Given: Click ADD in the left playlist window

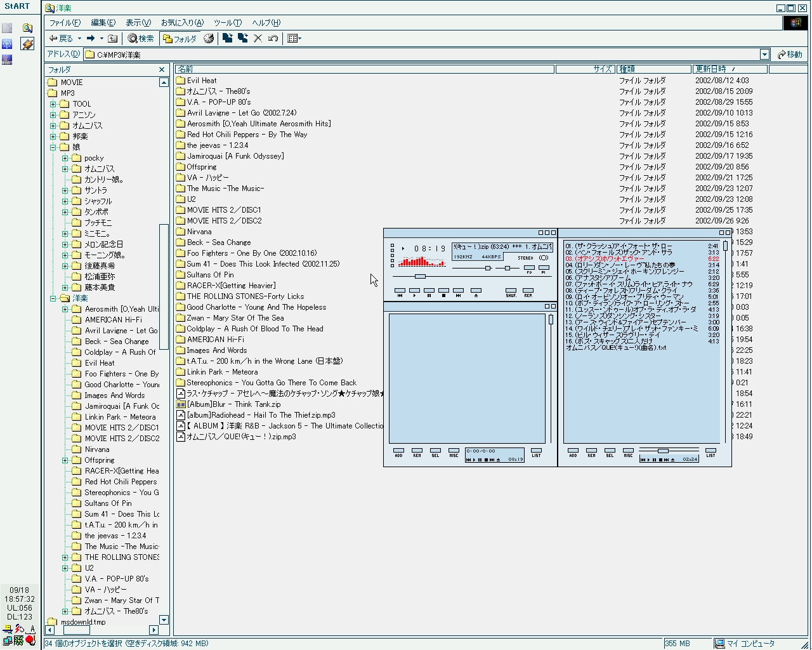Looking at the screenshot, I should click(398, 453).
